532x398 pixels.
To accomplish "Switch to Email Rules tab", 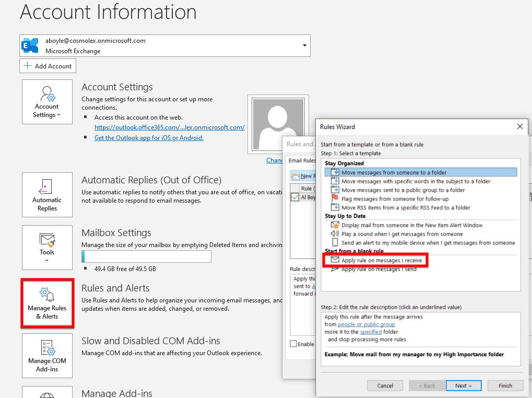I will tap(302, 160).
